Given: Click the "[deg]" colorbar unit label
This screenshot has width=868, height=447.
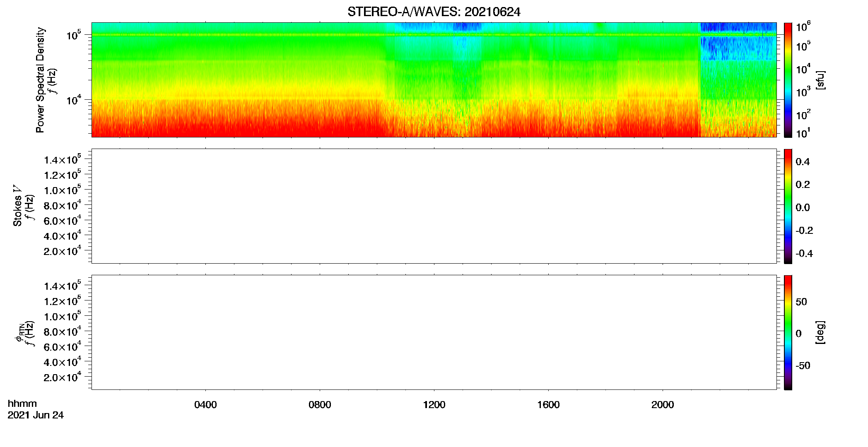Looking at the screenshot, I should point(820,332).
